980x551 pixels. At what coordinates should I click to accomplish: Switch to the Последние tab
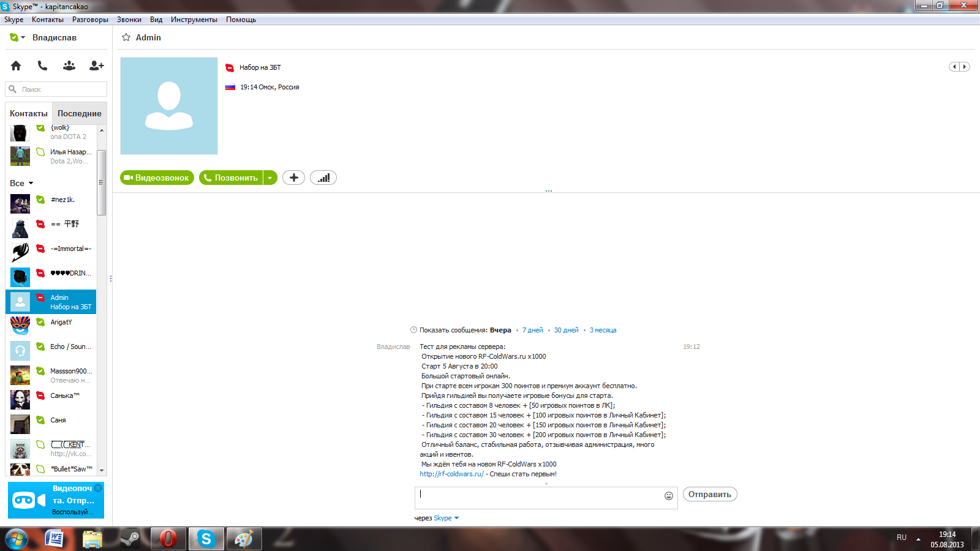pos(80,113)
